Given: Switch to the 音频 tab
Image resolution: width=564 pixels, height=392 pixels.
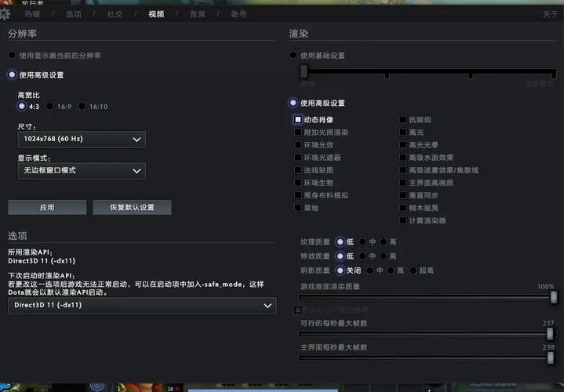Looking at the screenshot, I should click(x=198, y=14).
